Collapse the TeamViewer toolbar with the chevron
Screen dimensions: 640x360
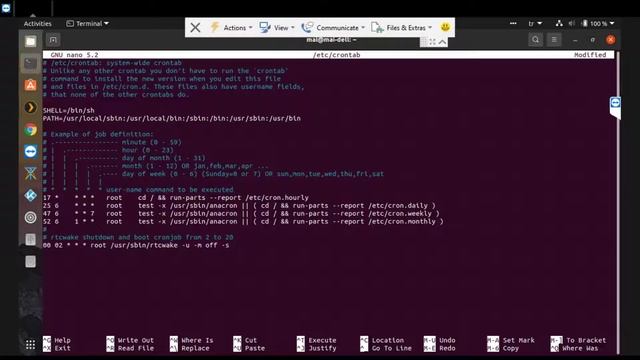(442, 42)
